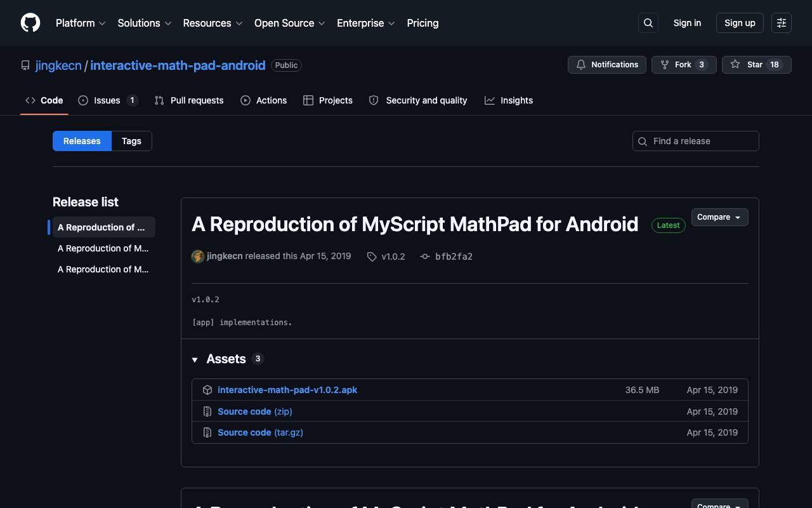The width and height of the screenshot is (812, 508).
Task: Click the repository icon beside jingkecn
Action: pyautogui.click(x=25, y=65)
